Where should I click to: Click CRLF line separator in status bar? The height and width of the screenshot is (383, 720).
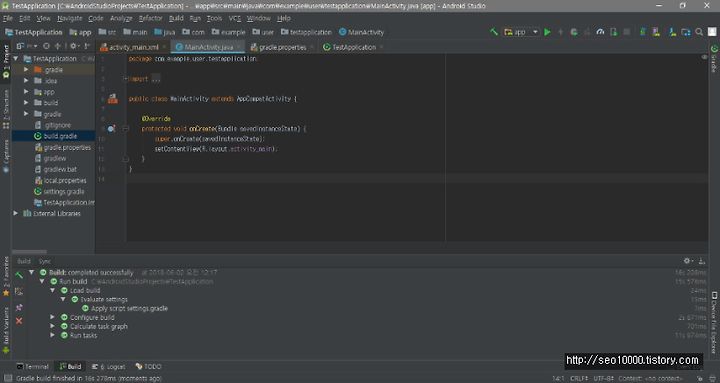click(579, 378)
